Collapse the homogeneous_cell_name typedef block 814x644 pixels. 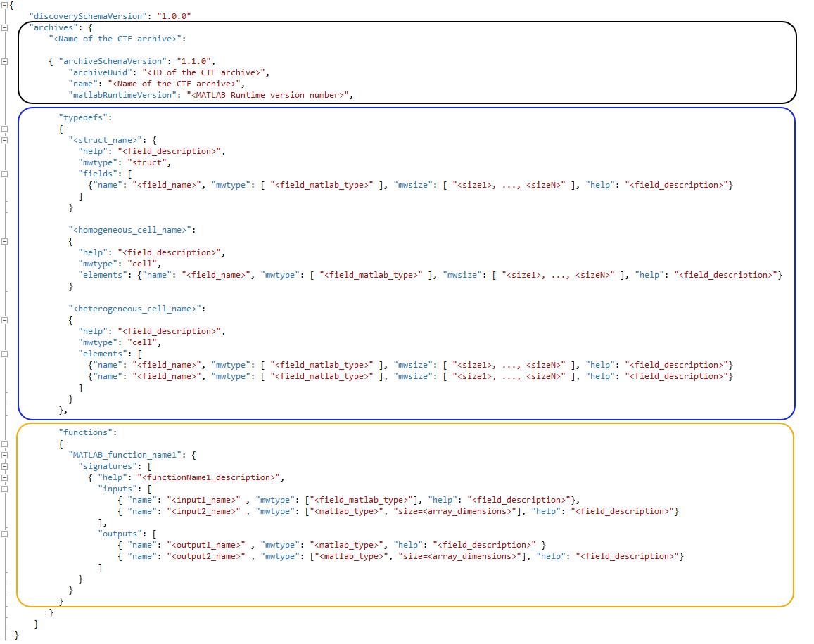point(4,241)
